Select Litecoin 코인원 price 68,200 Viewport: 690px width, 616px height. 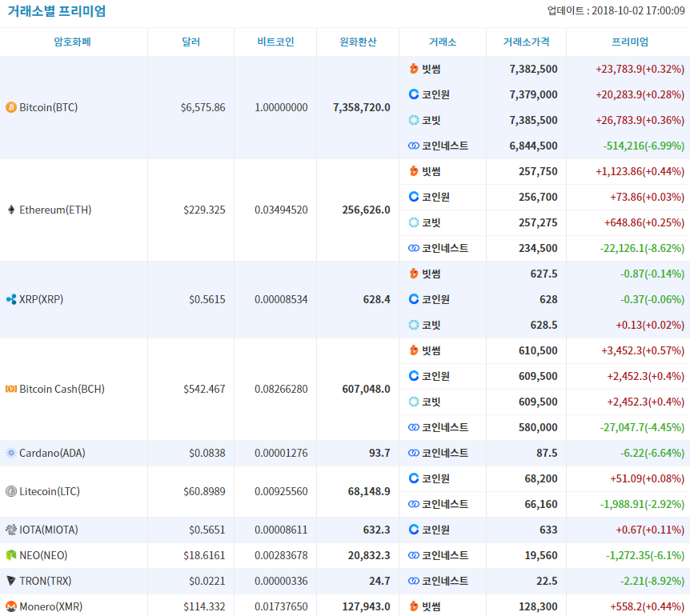(x=541, y=478)
